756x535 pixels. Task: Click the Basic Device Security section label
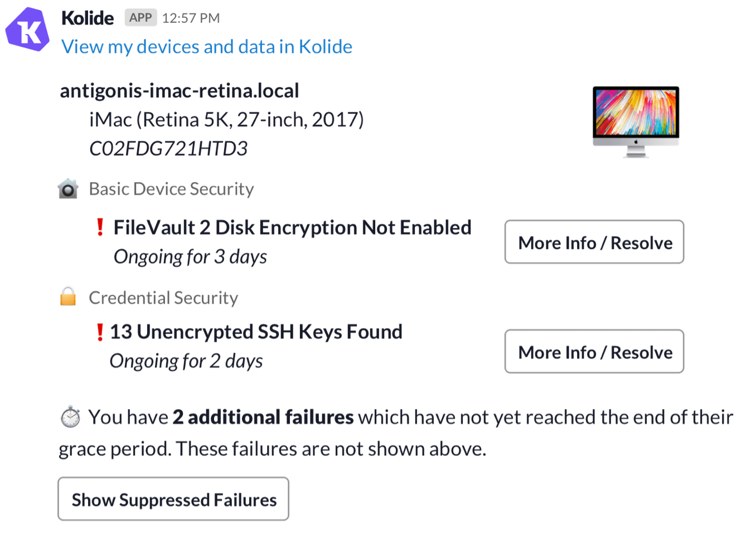171,189
